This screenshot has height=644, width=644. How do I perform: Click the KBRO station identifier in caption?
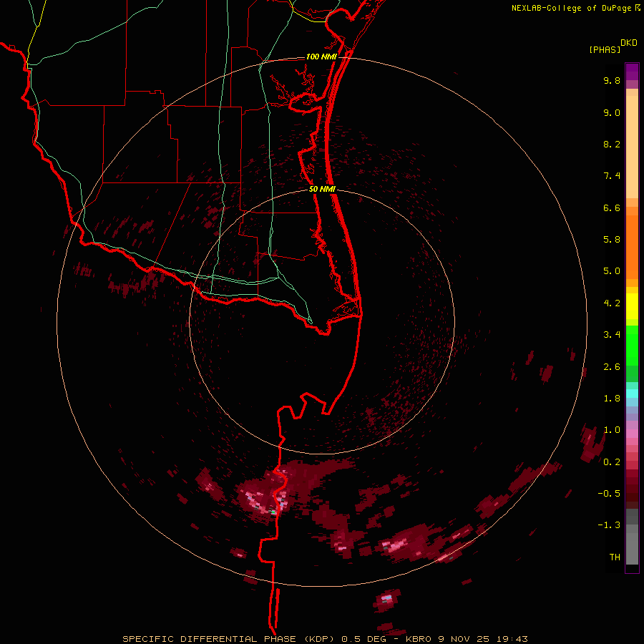coord(419,639)
